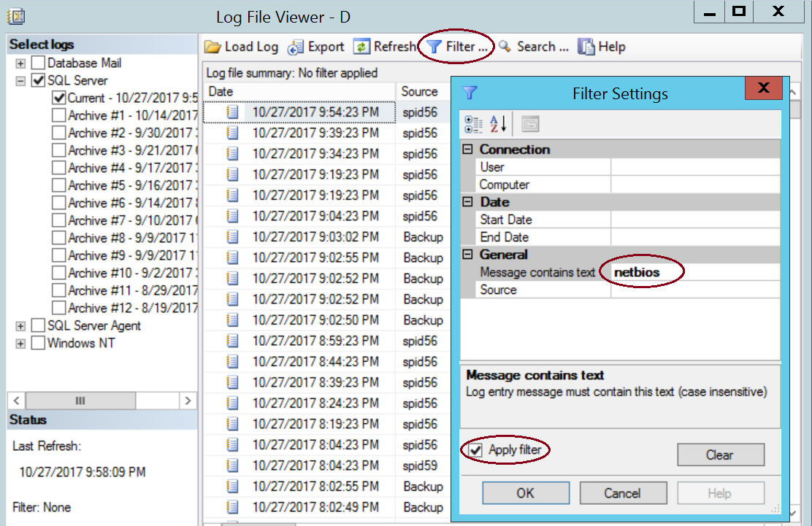Click the log entry icon for 9:04:23 PM row
This screenshot has width=812, height=526.
232,216
